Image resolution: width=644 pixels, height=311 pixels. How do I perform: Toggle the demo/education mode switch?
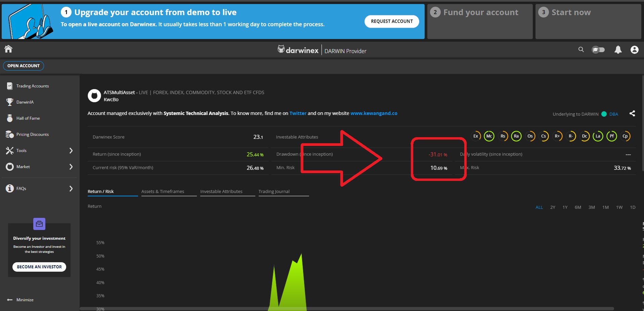tap(598, 50)
